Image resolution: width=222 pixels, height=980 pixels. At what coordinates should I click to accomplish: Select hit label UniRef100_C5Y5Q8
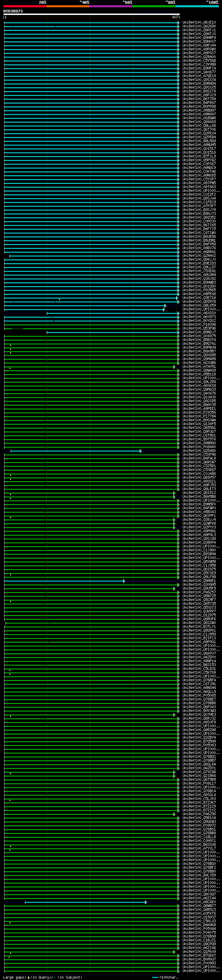click(199, 60)
